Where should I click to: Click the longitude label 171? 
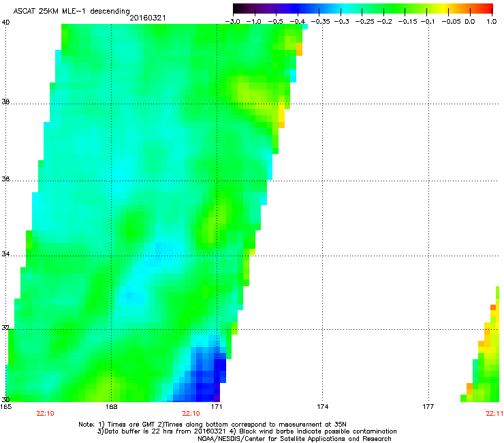pos(217,407)
